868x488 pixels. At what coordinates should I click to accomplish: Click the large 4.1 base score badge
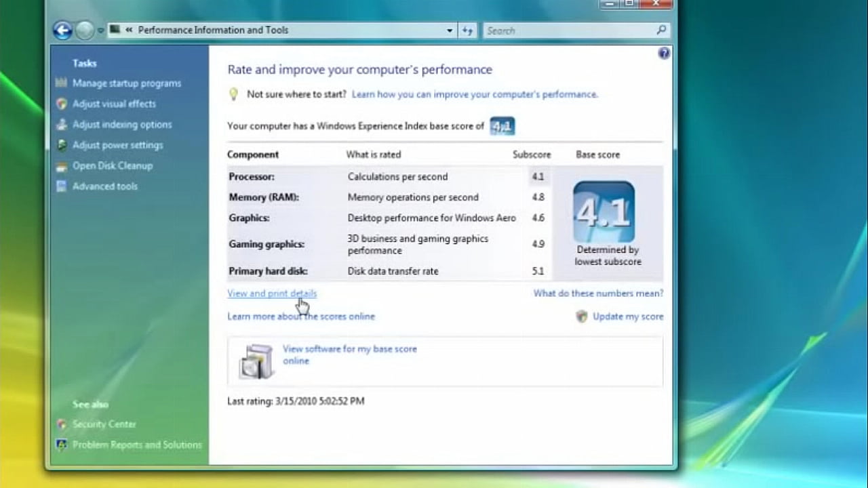tap(604, 212)
